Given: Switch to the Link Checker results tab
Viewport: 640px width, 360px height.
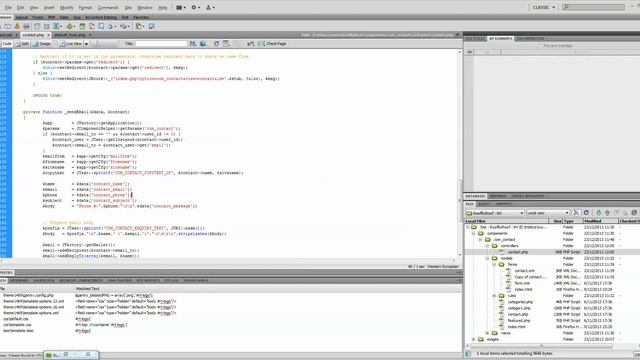Looking at the screenshot, I should tap(120, 281).
